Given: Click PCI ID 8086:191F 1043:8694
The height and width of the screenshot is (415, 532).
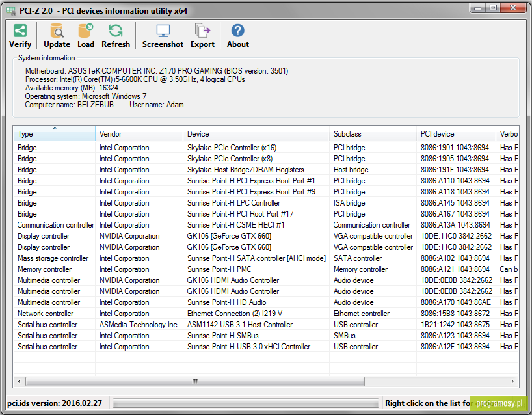Looking at the screenshot, I should (x=455, y=170).
